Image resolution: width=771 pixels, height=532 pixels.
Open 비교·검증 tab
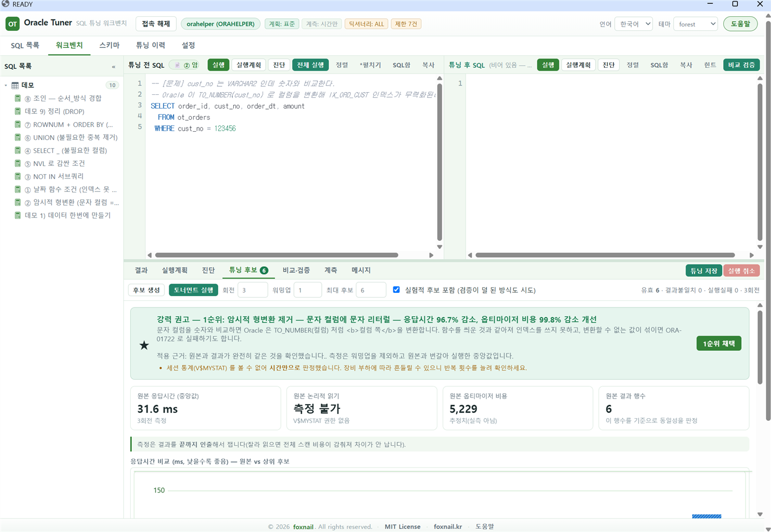point(296,270)
